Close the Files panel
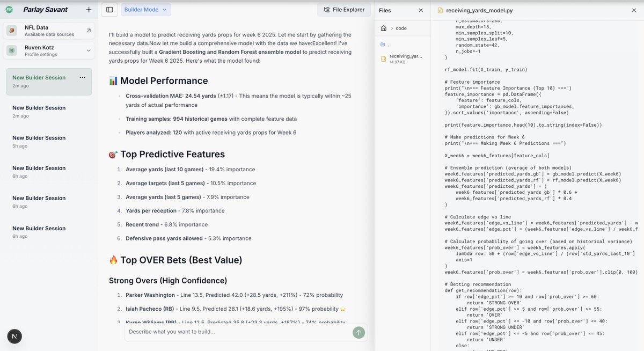This screenshot has height=351, width=644. (x=421, y=10)
